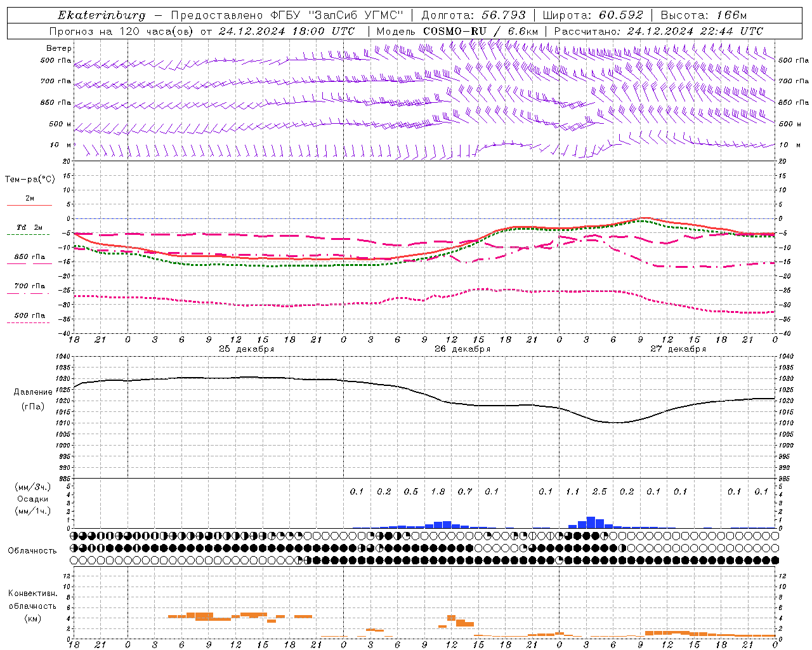
Task: Click the '27 декабря' date label
Action: [678, 349]
